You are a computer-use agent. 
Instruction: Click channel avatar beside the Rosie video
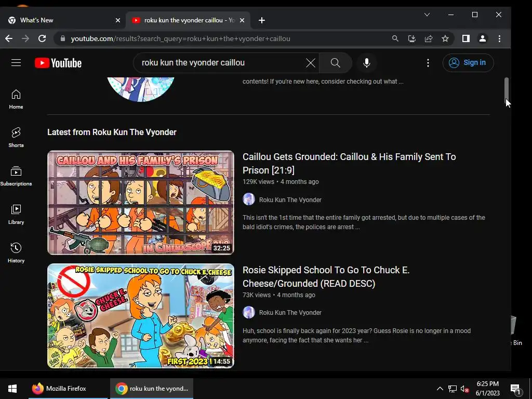(249, 312)
